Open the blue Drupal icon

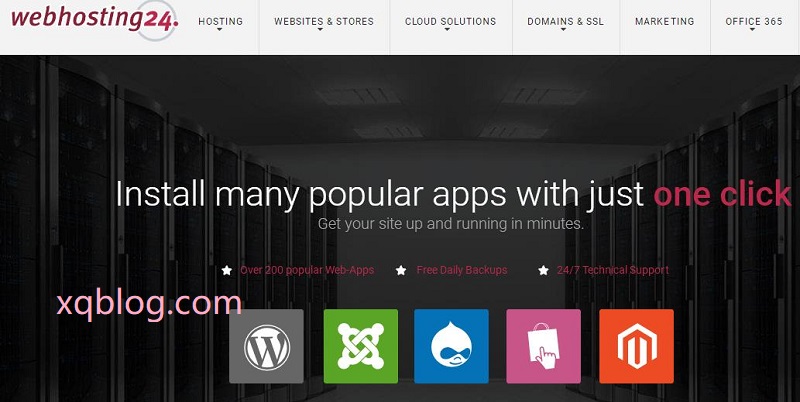coord(451,346)
